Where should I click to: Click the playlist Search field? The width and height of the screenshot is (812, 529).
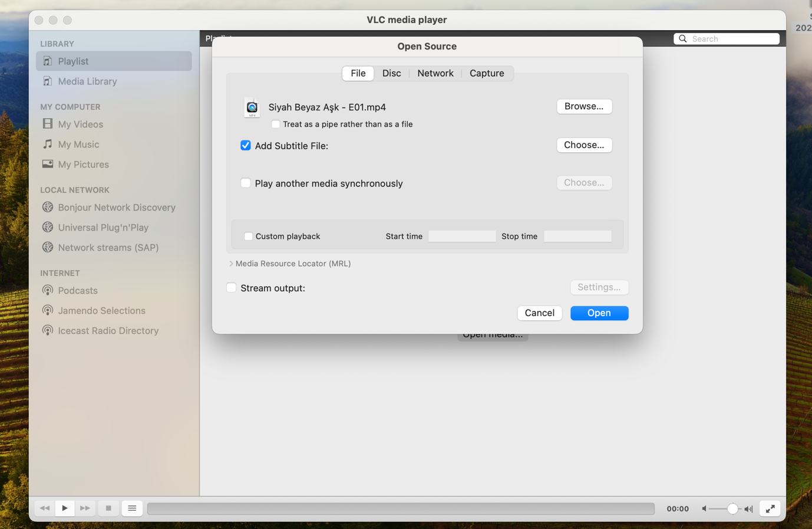(x=727, y=39)
